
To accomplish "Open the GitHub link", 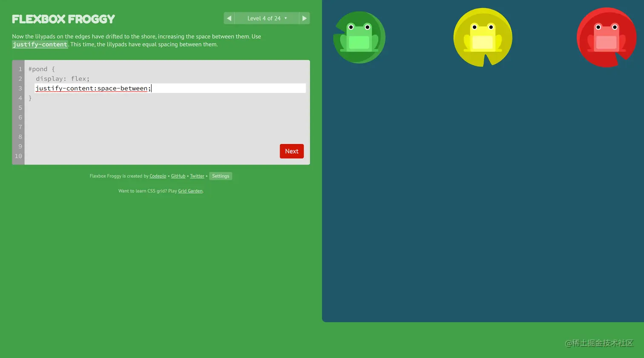I will coord(178,176).
